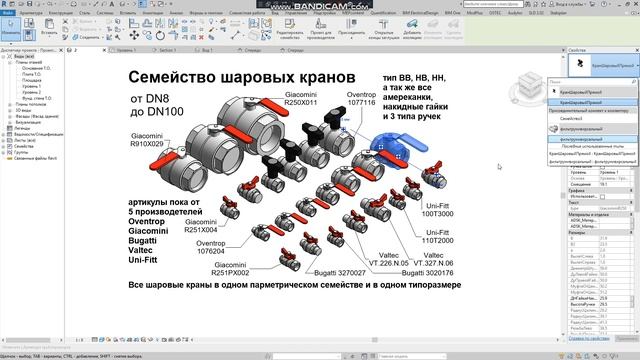Switch to the Section 1 view tab
The width and height of the screenshot is (640, 360).
(x=167, y=50)
